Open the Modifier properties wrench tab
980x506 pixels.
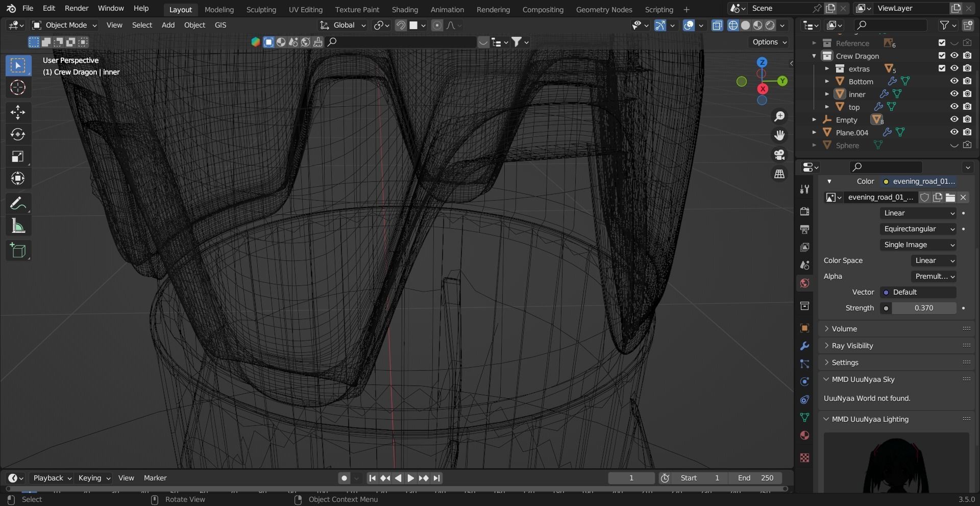[805, 346]
